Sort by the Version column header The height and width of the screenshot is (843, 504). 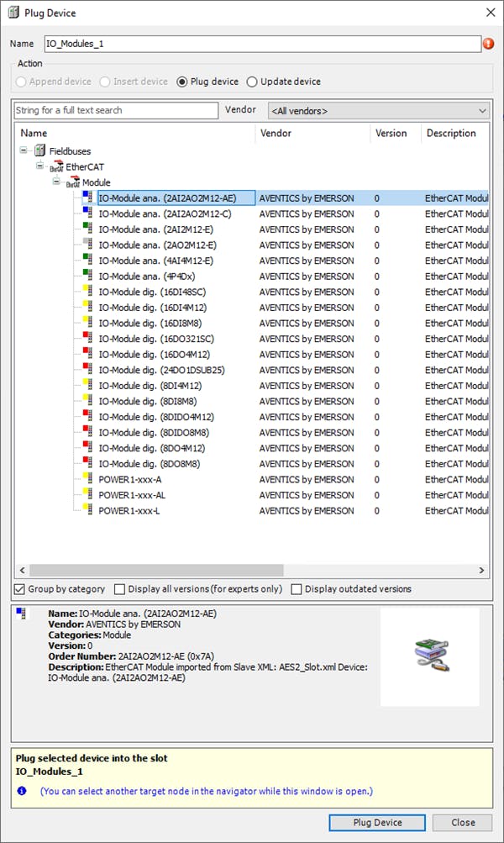tap(396, 134)
